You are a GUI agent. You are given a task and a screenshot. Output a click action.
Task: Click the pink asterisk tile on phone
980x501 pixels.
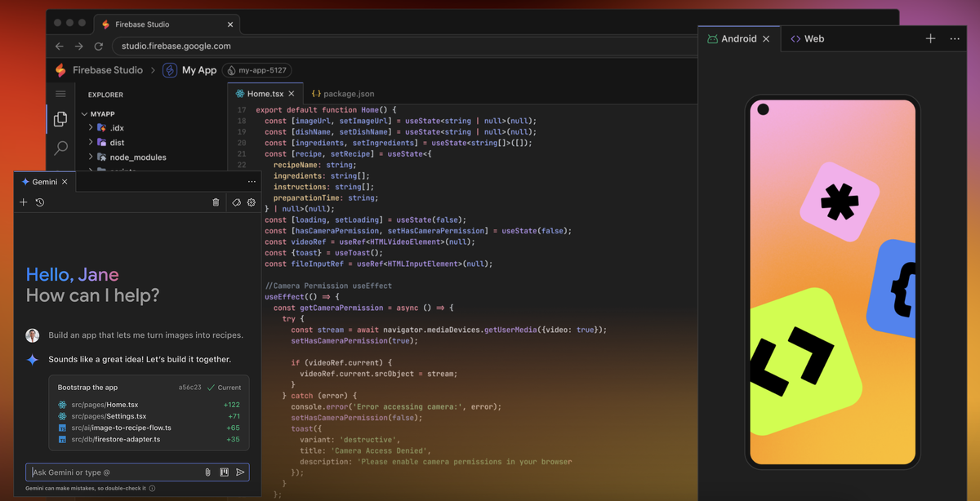(840, 201)
